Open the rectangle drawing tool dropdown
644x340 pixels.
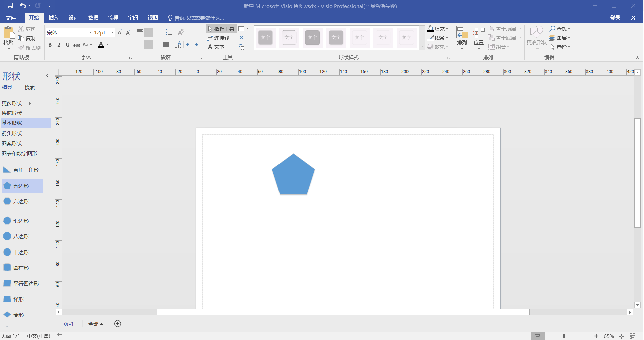click(248, 29)
